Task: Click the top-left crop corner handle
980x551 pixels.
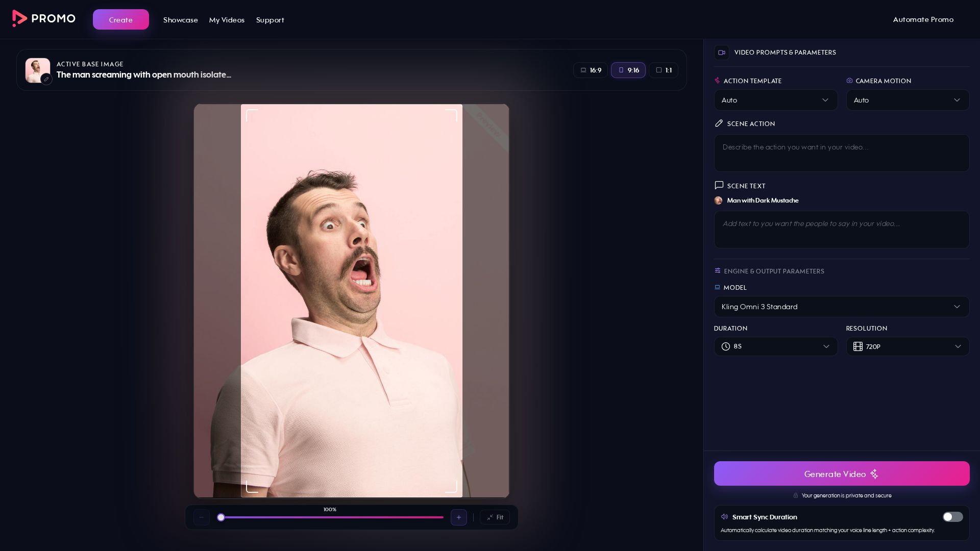Action: 252,115
